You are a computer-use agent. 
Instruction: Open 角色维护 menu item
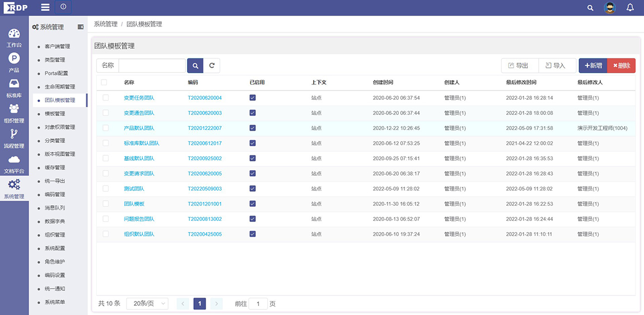pyautogui.click(x=55, y=262)
